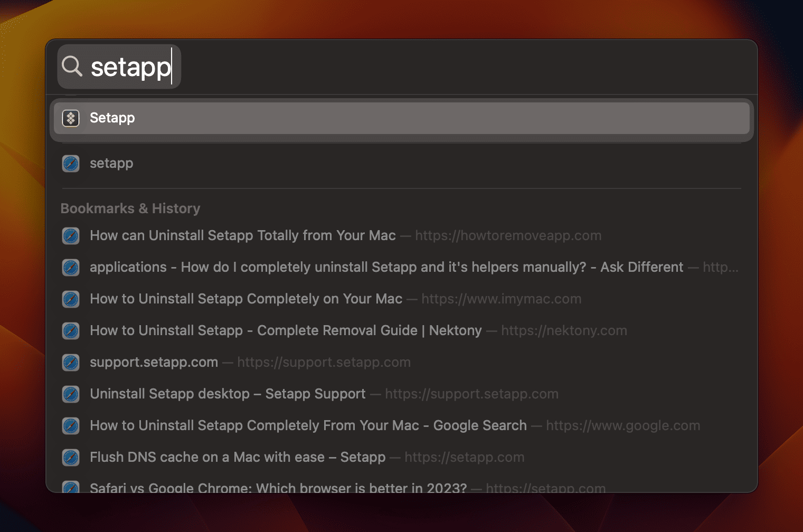Open the support.setapp.com history entry
Image resolution: width=803 pixels, height=532 pixels.
click(x=402, y=363)
